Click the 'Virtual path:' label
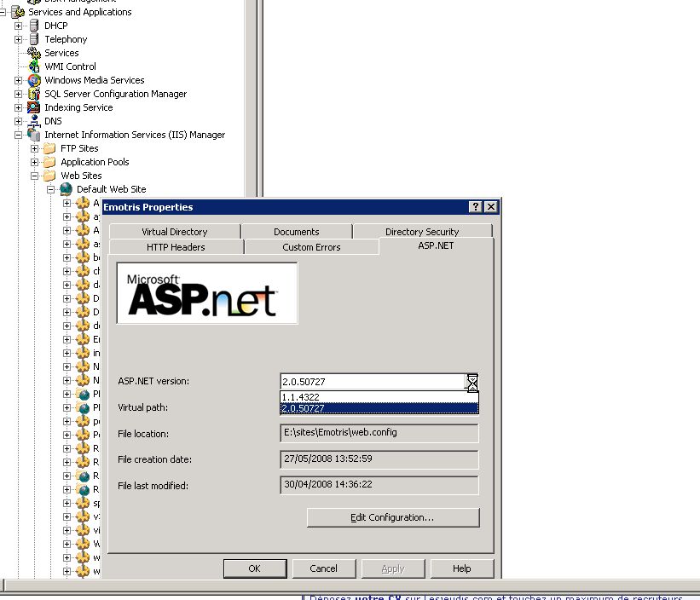700x600 pixels. coord(142,407)
